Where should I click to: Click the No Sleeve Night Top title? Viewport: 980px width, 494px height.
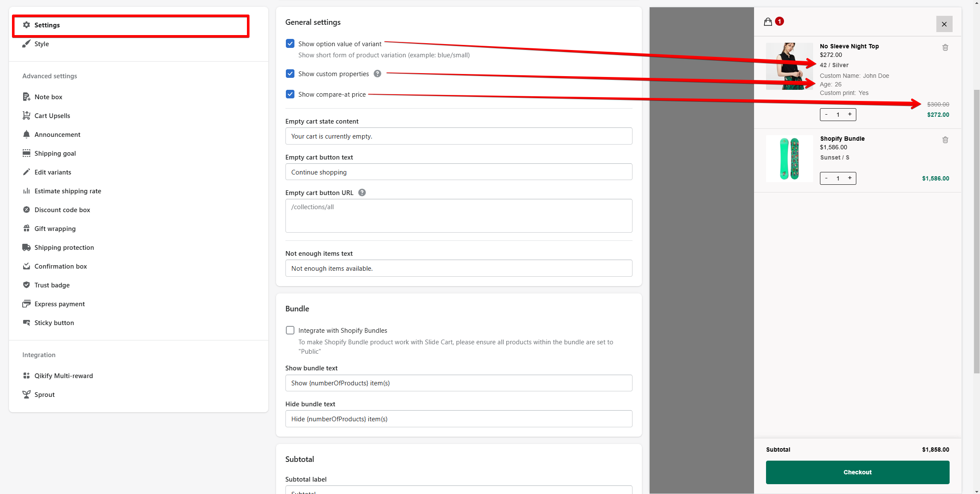[849, 46]
